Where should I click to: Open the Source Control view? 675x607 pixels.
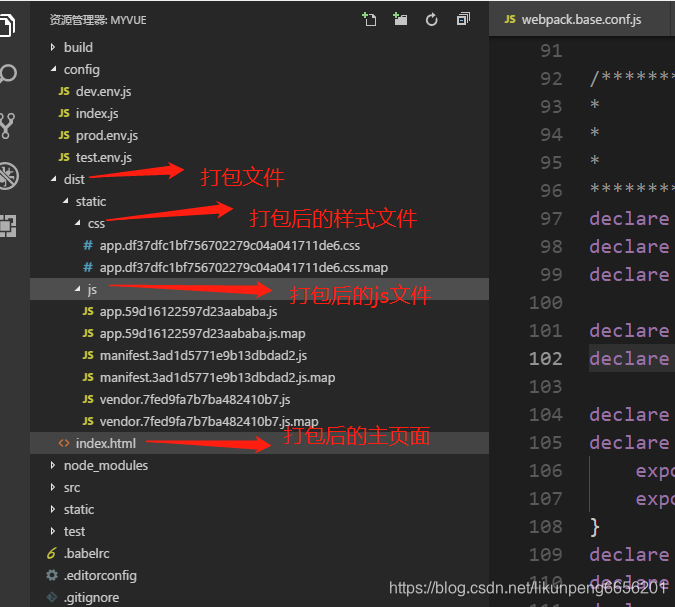pyautogui.click(x=7, y=126)
